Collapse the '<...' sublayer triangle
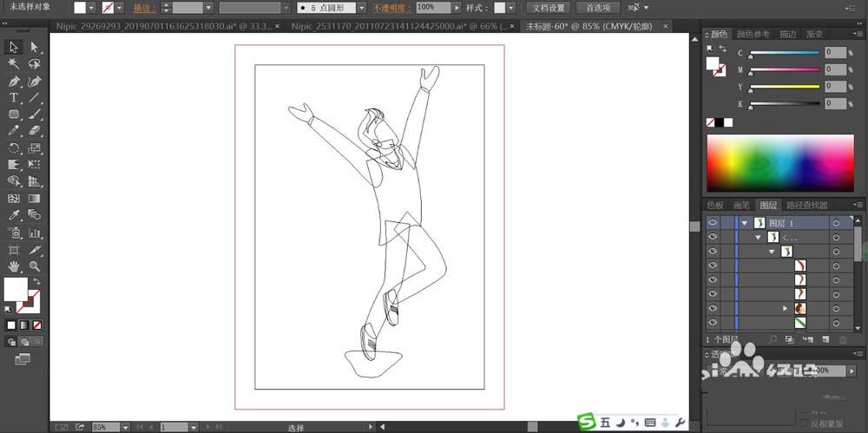 [758, 237]
